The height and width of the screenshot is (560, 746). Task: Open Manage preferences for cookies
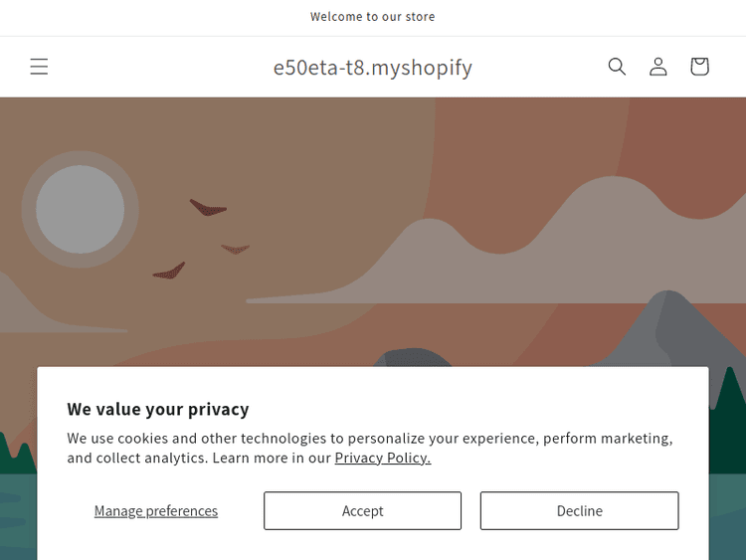pos(156,511)
